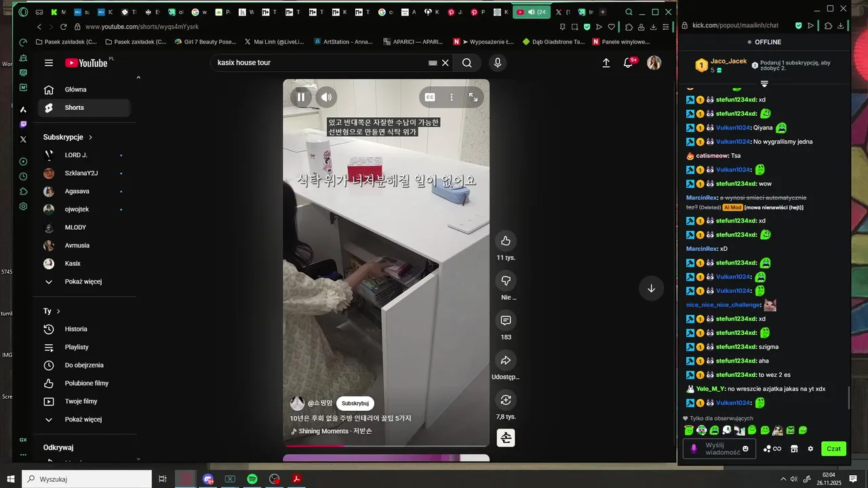The width and height of the screenshot is (868, 488).
Task: Expand the Ty section chevron
Action: click(58, 311)
